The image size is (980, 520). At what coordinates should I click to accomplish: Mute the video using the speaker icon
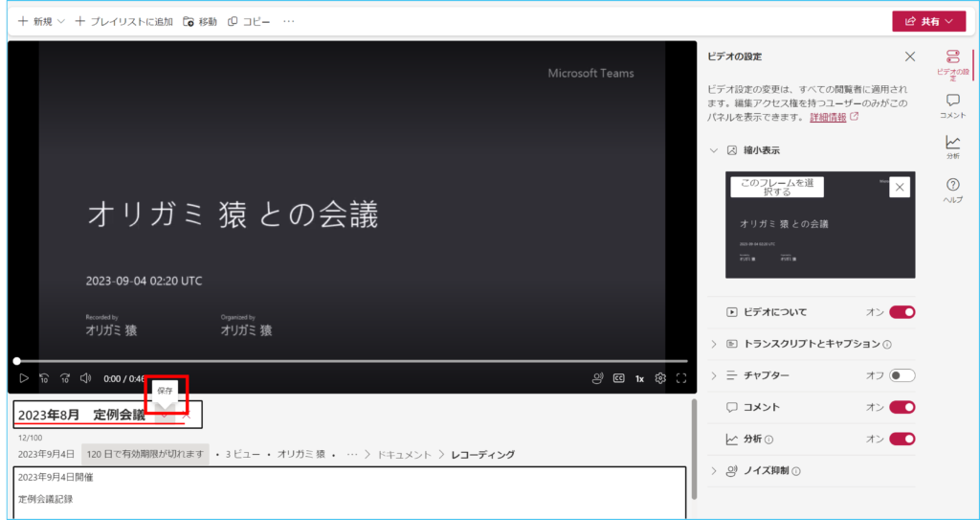[85, 378]
